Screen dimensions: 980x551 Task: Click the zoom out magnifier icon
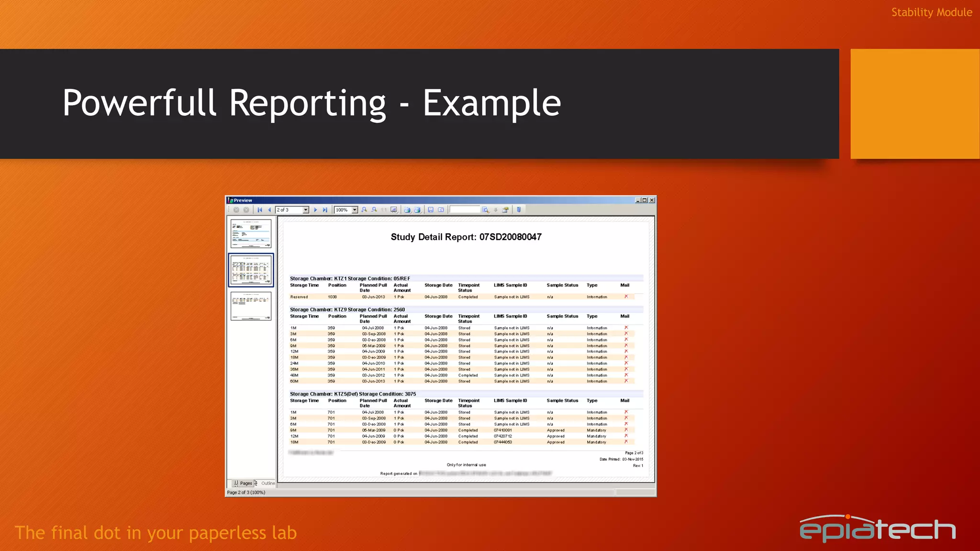point(374,210)
